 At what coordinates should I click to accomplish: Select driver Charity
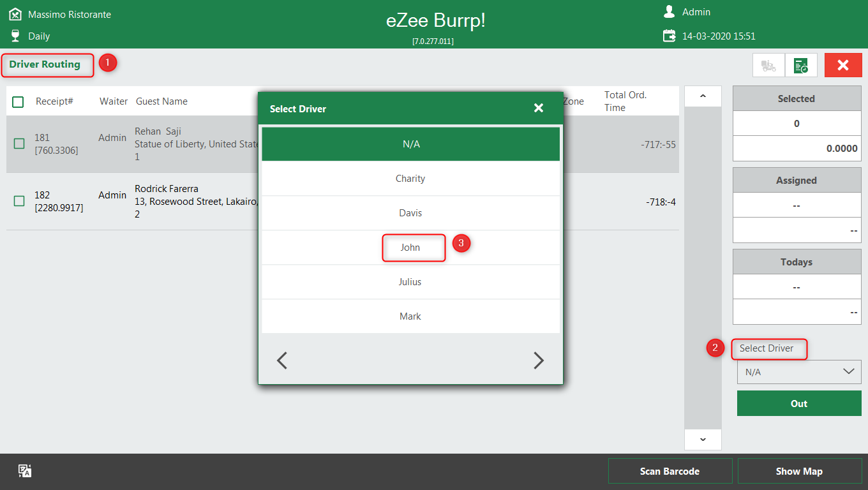(411, 179)
